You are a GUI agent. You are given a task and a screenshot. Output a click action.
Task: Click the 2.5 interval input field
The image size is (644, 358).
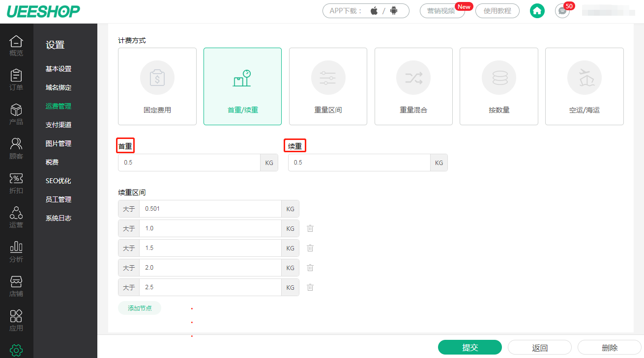210,287
